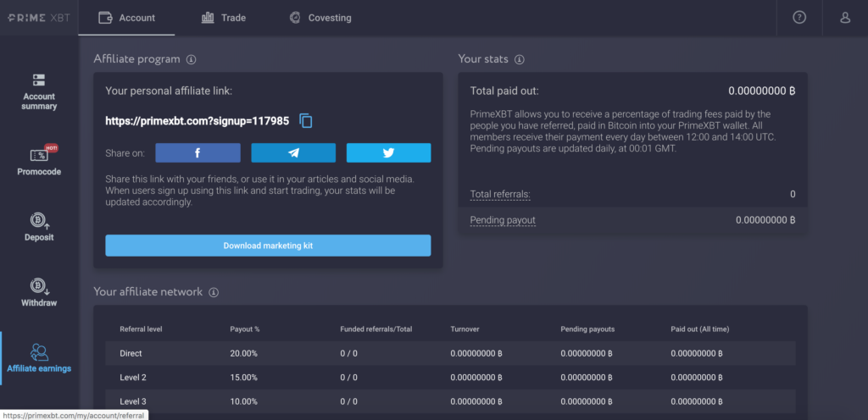Click the Deposit bitcoin icon
The image size is (868, 420).
pos(39,221)
